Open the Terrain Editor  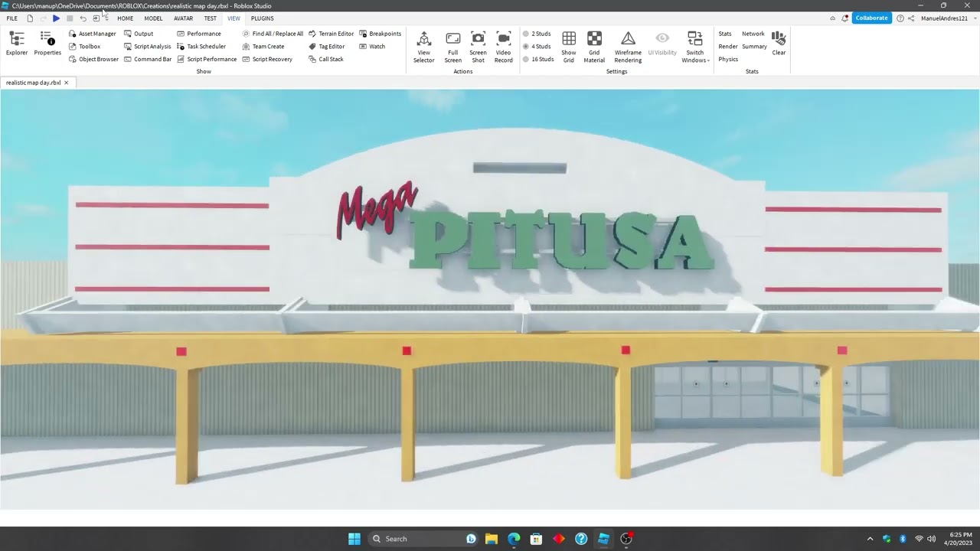(331, 34)
